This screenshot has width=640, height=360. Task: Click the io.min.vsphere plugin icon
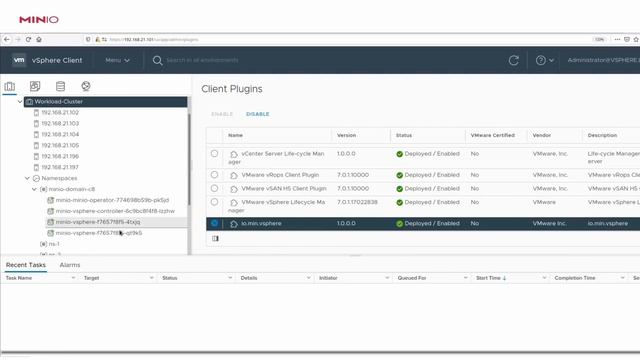point(233,224)
